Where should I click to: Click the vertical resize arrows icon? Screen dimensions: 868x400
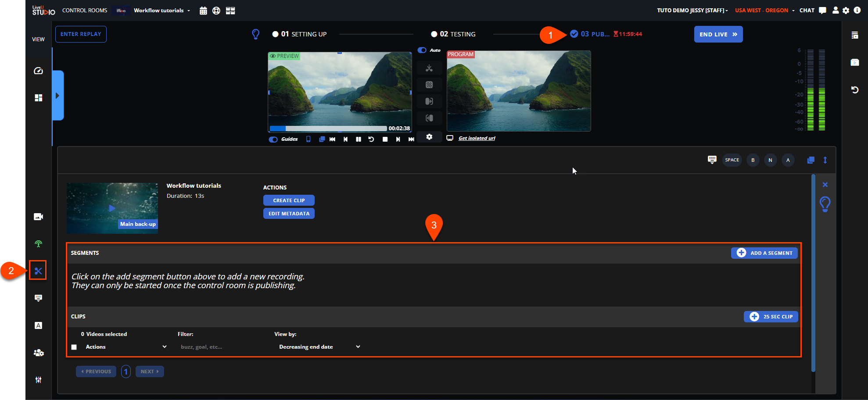(825, 160)
